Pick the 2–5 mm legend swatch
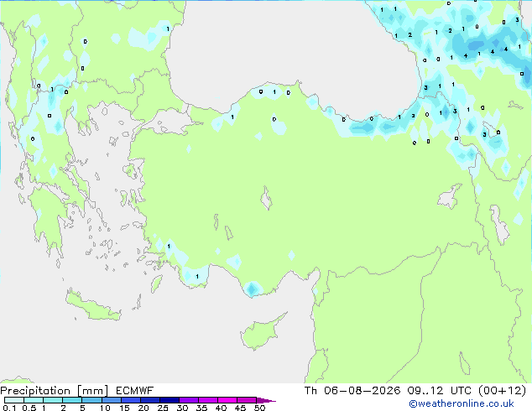This screenshot has width=532, height=411. point(72,400)
